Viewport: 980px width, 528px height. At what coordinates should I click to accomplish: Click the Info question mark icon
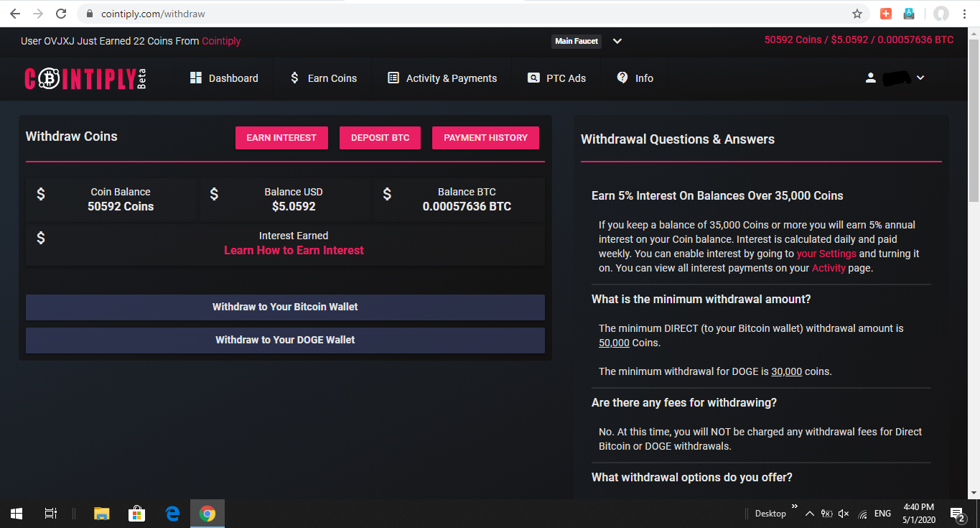pos(622,78)
